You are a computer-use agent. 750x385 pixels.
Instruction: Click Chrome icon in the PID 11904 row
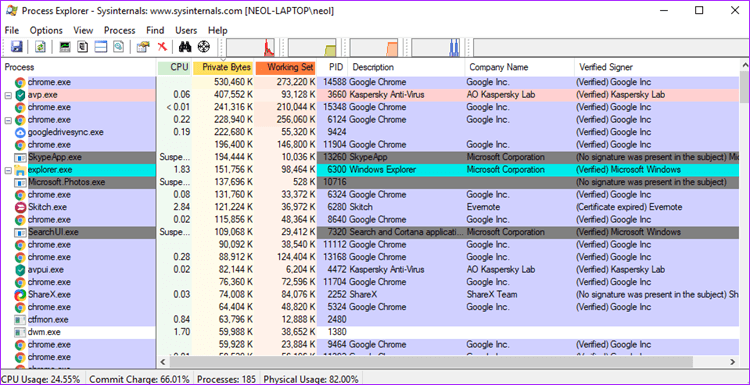tap(20, 144)
